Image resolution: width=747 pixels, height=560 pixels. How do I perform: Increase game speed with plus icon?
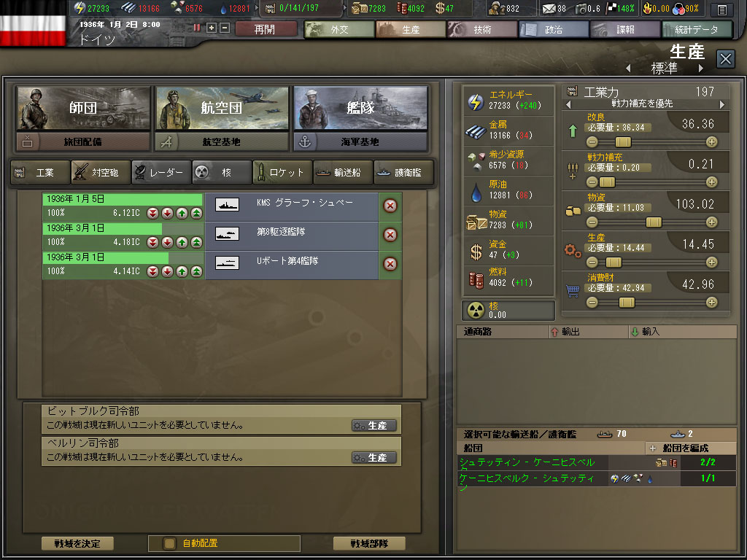click(212, 28)
